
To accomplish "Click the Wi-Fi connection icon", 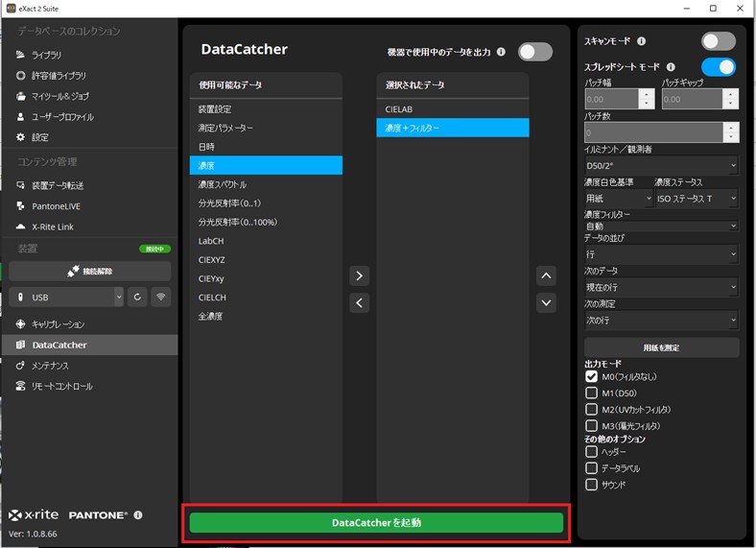I will coord(160,298).
